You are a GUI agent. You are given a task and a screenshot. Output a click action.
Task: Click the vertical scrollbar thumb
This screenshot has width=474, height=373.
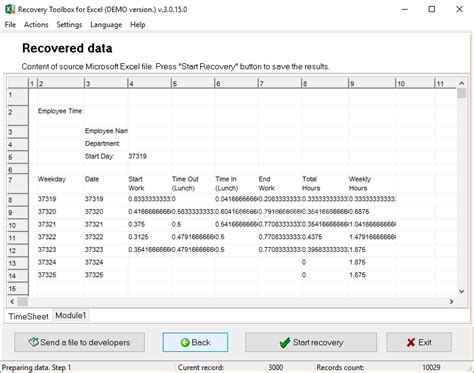pyautogui.click(x=462, y=93)
